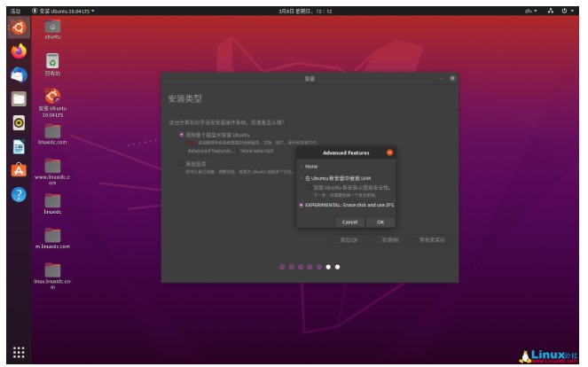Click the 退出(Q) quit button
Screen dimensions: 588x367
click(x=349, y=239)
